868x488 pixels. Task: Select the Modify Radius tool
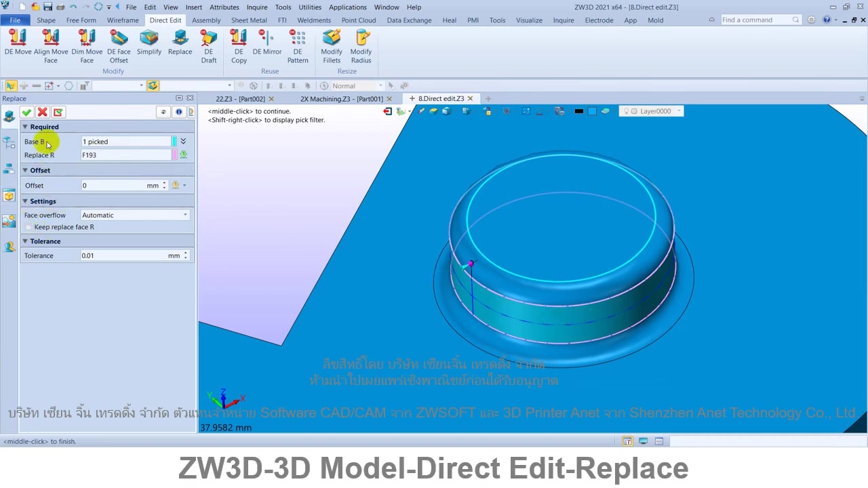pyautogui.click(x=361, y=47)
